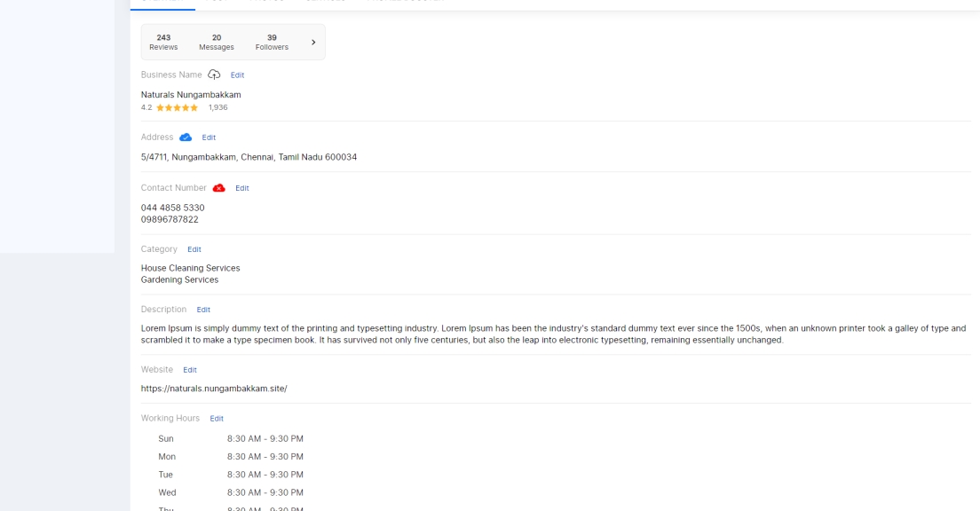Screen dimensions: 980x511
Task: Click the House Cleaning Services category
Action: 190,268
